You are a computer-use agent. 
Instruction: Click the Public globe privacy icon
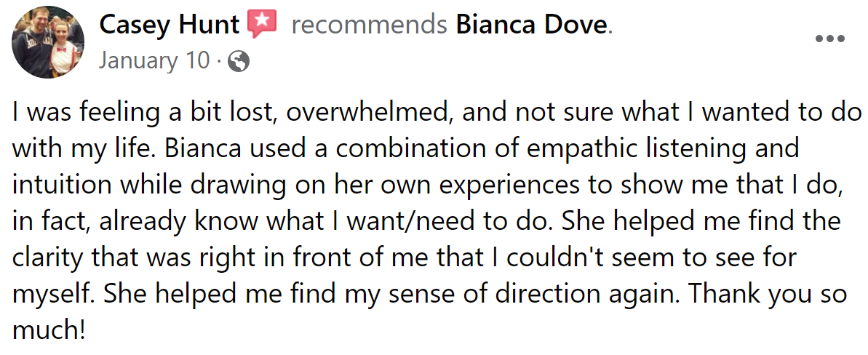pos(239,62)
